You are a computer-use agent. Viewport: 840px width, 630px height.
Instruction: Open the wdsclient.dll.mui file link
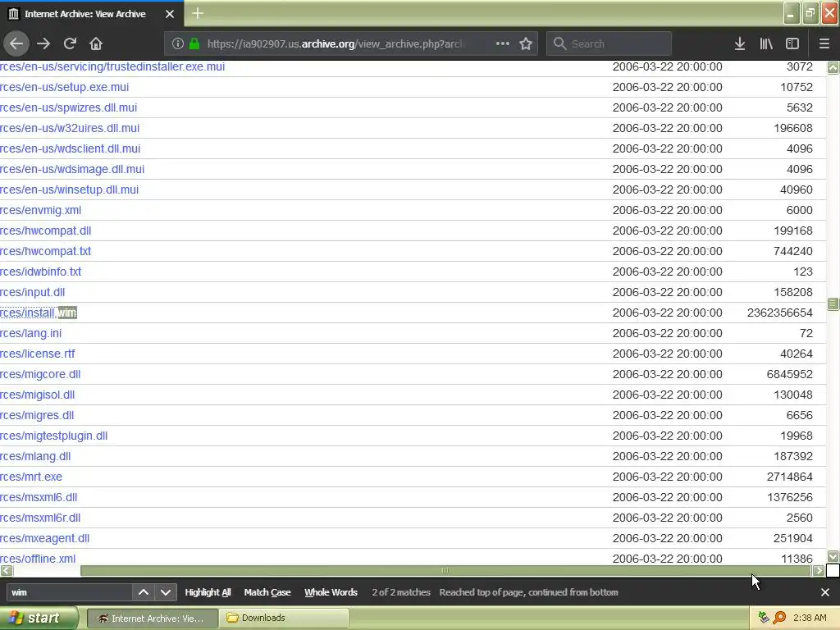point(71,148)
